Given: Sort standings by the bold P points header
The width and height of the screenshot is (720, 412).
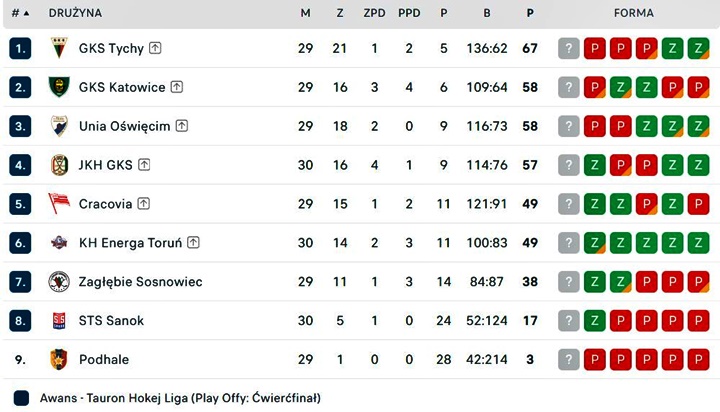Looking at the screenshot, I should pyautogui.click(x=530, y=13).
